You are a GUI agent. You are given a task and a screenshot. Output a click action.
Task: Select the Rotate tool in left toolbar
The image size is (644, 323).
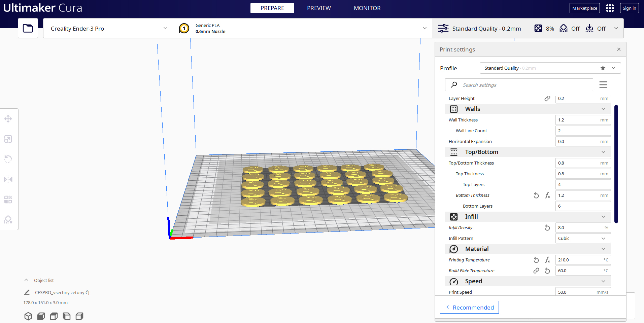click(8, 159)
